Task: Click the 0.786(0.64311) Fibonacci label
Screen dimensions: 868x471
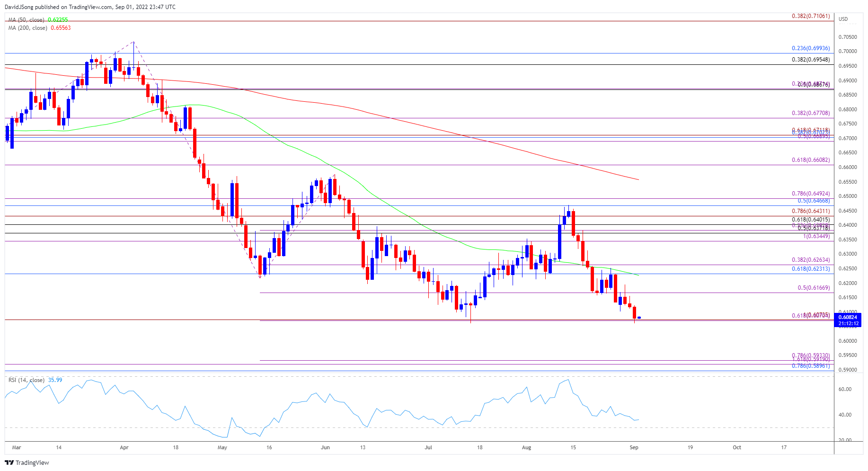Action: click(811, 211)
